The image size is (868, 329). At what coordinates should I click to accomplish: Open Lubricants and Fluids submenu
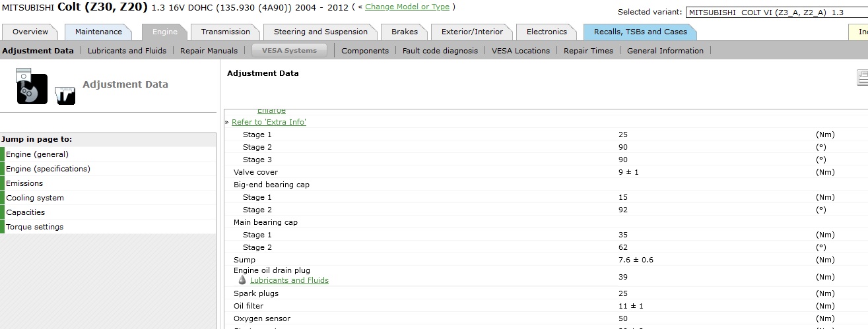(127, 51)
